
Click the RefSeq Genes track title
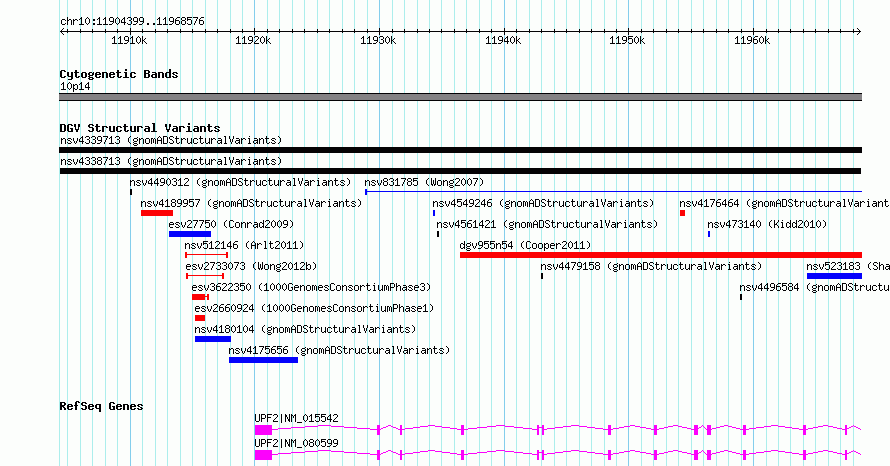(x=101, y=406)
